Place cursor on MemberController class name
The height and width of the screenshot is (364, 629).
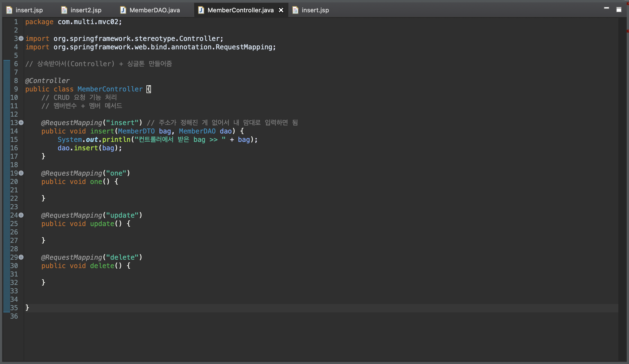pyautogui.click(x=110, y=89)
